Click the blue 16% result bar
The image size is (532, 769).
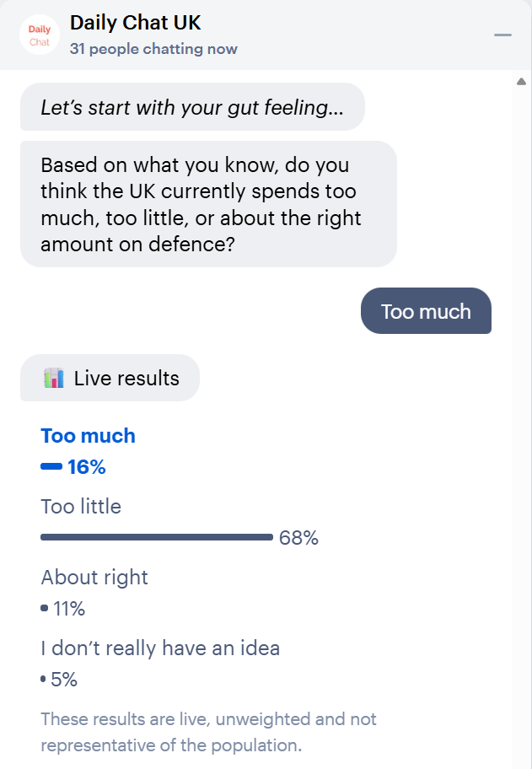(51, 466)
